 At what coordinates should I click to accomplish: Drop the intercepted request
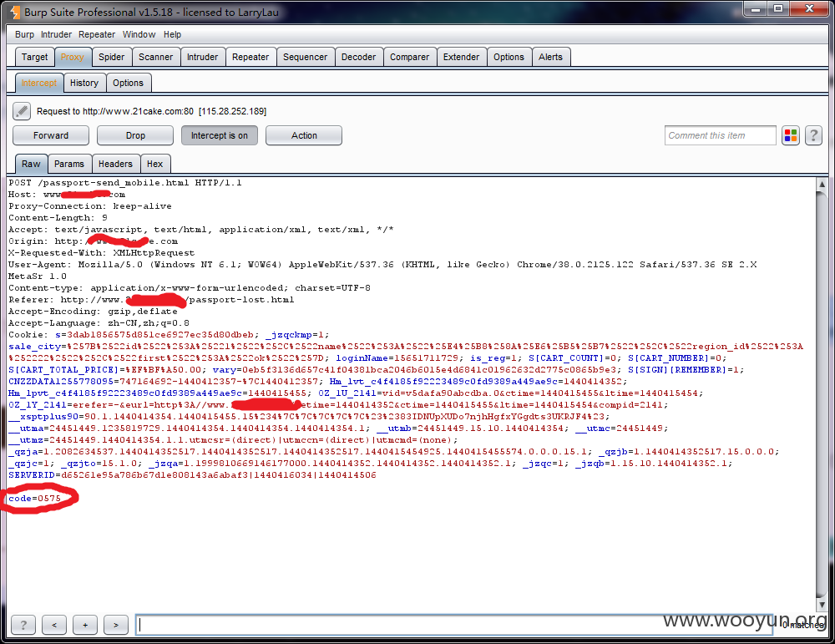click(135, 135)
